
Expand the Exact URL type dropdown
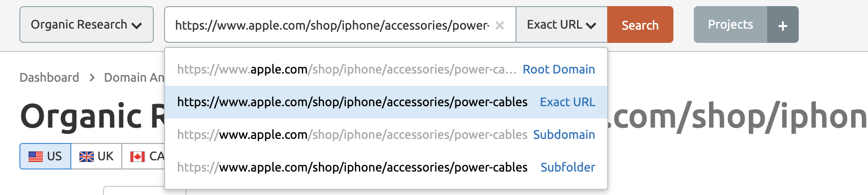(561, 25)
